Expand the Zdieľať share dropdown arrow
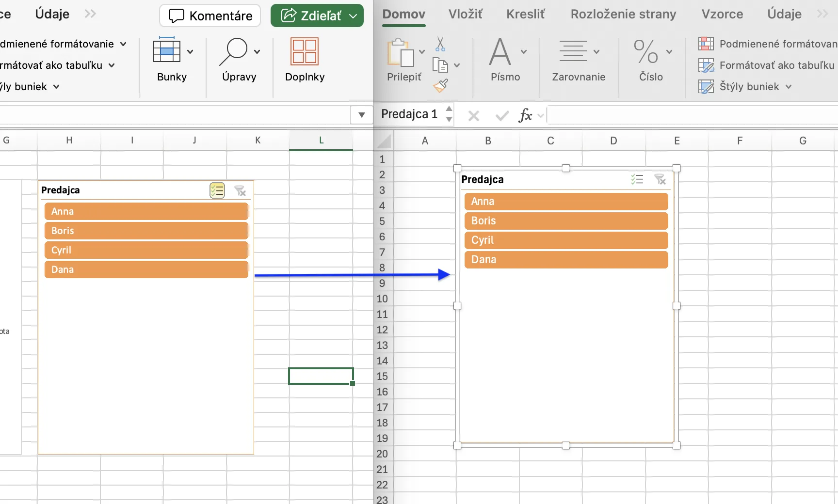This screenshot has height=504, width=838. tap(354, 16)
